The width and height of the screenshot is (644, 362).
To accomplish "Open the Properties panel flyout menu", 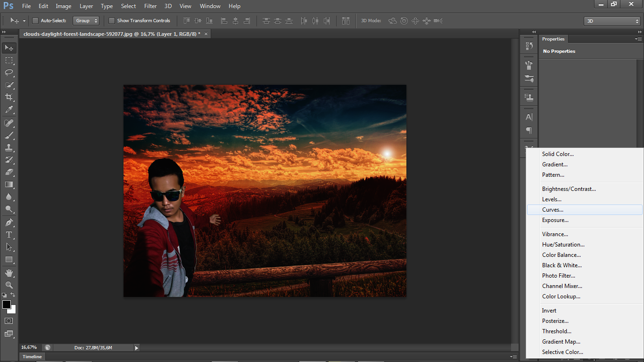I will 638,39.
